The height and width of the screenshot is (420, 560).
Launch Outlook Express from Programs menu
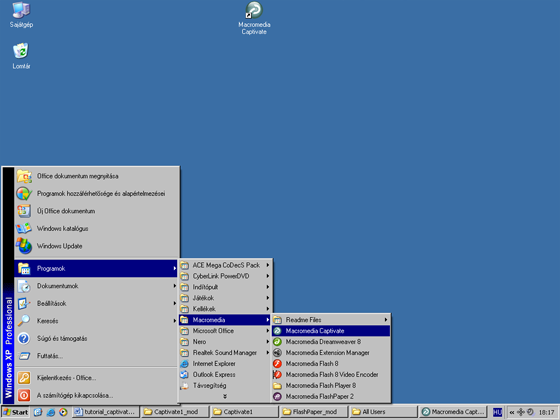[x=226, y=375]
